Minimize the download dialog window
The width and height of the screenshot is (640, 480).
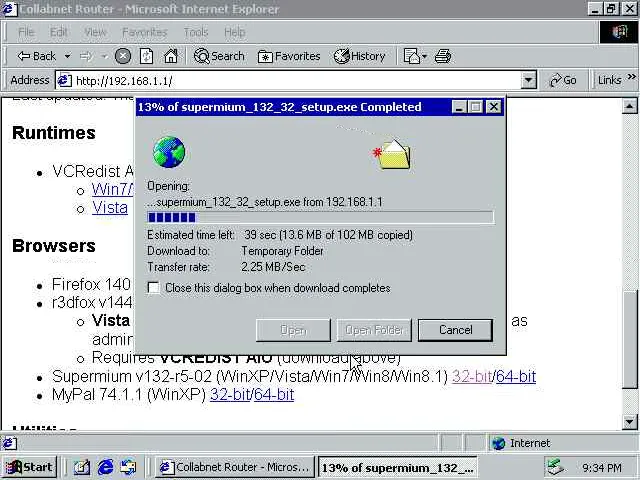(x=459, y=107)
